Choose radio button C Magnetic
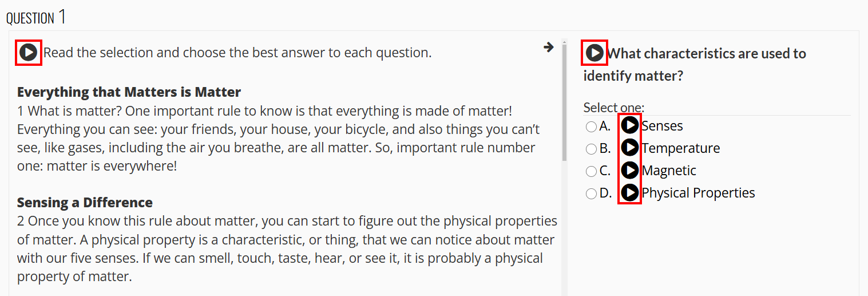The width and height of the screenshot is (868, 296). [591, 171]
